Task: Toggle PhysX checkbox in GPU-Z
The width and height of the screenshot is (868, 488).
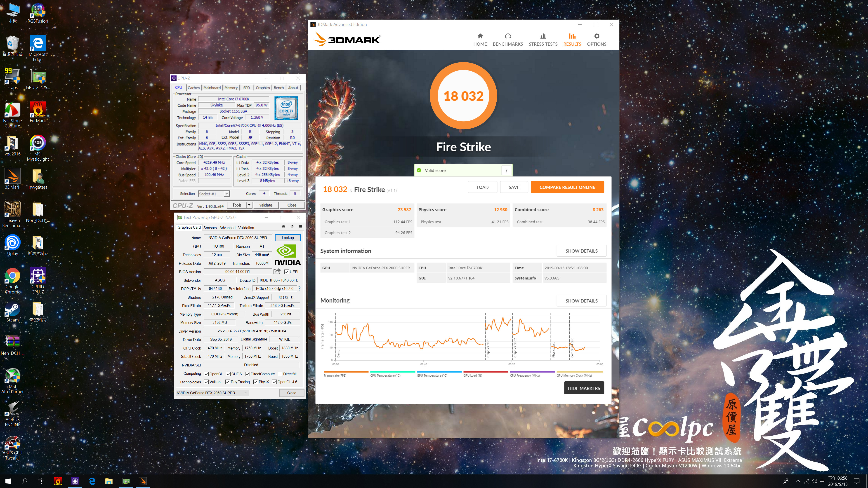Action: pyautogui.click(x=255, y=382)
